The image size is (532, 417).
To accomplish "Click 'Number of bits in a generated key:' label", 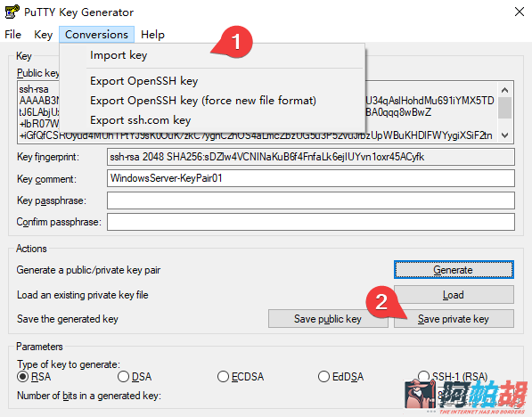I will tap(89, 396).
